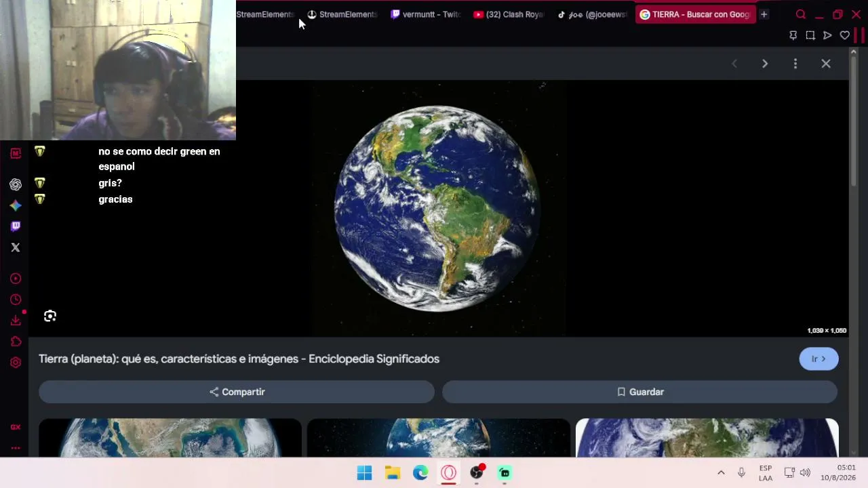The image size is (868, 488).
Task: Change ESP LAA keyboard language
Action: [766, 473]
